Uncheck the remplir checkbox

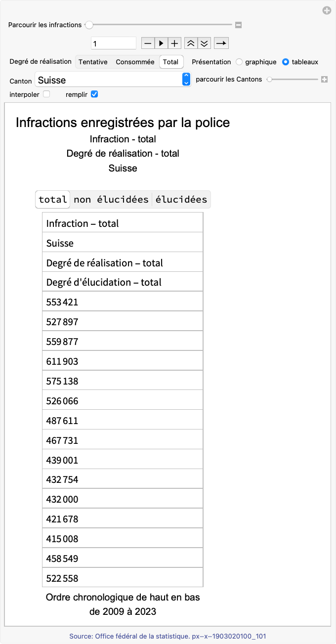pyautogui.click(x=94, y=94)
